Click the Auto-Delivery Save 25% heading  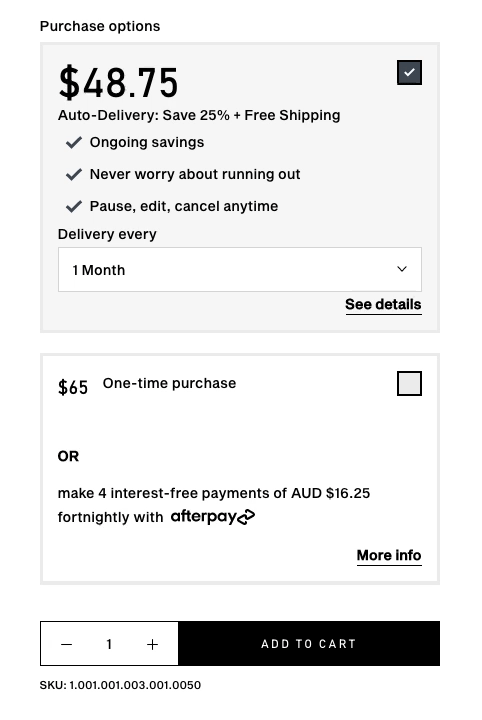[x=199, y=115]
